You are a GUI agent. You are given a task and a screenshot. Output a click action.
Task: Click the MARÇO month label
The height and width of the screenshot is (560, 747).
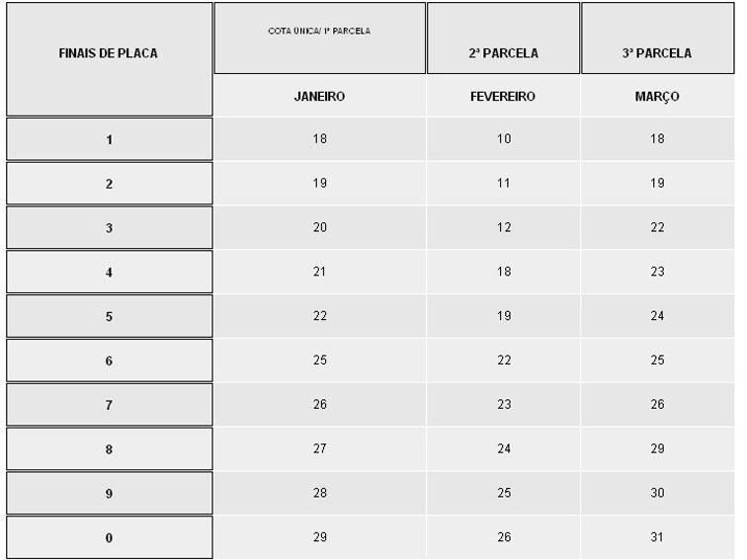pos(656,97)
